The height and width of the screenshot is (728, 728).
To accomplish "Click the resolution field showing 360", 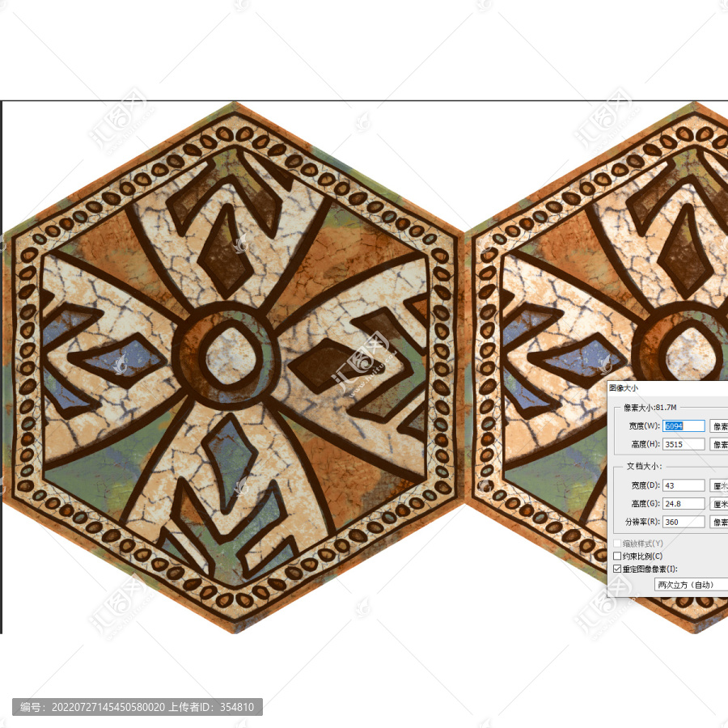I will [x=684, y=522].
